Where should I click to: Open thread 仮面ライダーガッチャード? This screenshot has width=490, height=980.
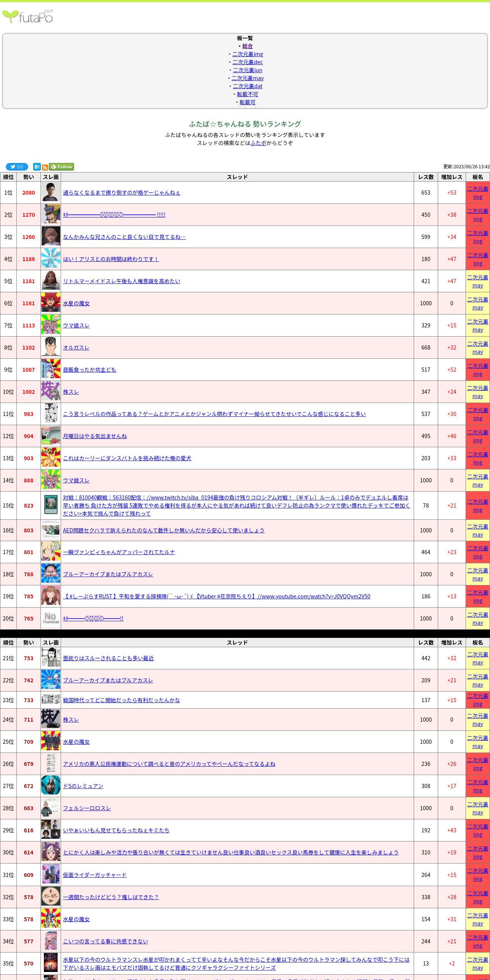(95, 875)
